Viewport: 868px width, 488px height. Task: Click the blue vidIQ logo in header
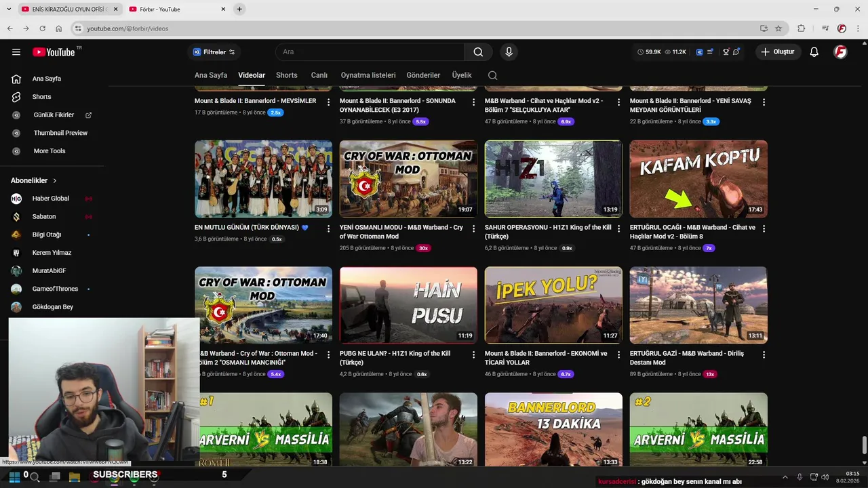click(699, 52)
